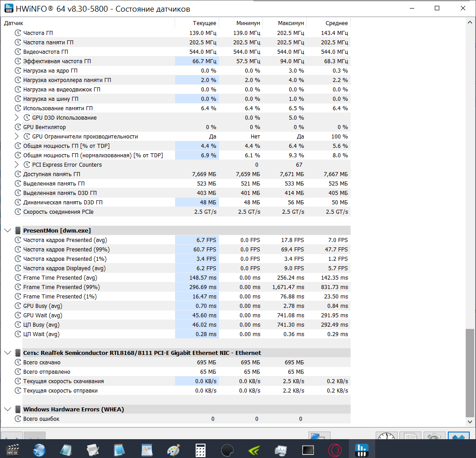
Task: Select the Нагрузка на шину ГП row label
Action: coord(51,99)
